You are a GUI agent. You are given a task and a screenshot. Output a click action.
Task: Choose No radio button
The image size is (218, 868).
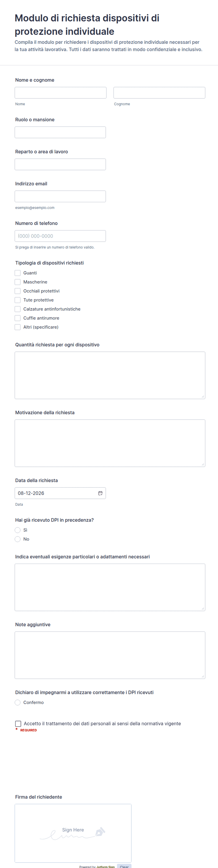pos(18,539)
